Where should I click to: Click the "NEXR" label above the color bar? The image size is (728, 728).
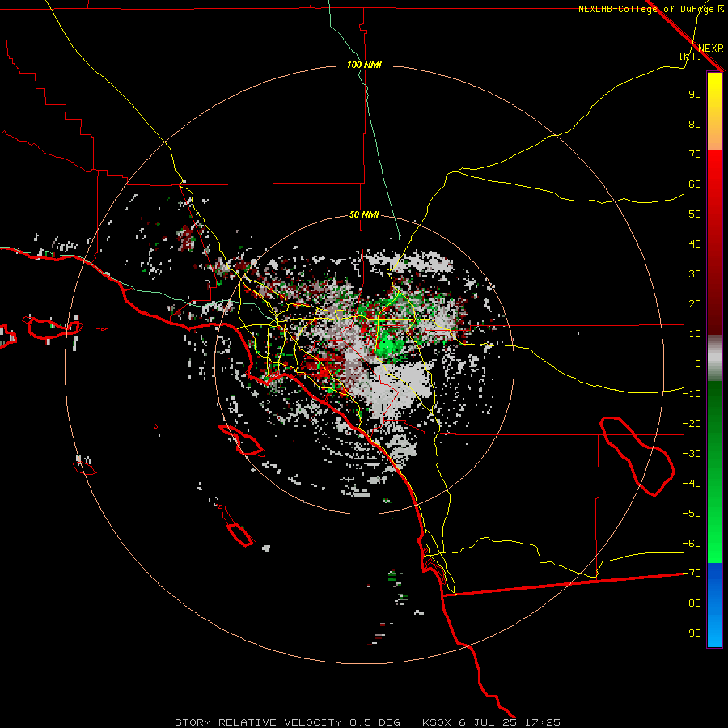[711, 49]
